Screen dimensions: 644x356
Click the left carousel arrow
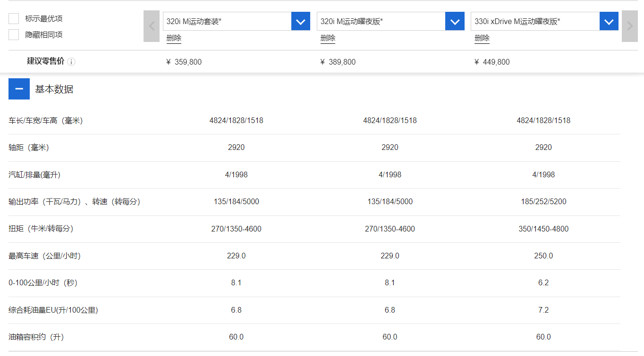[x=152, y=26]
